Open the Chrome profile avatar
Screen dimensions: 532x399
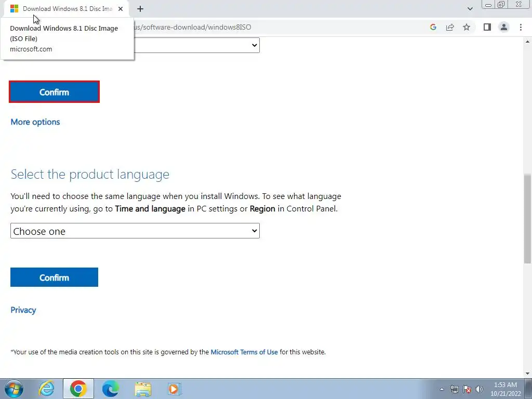tap(504, 27)
